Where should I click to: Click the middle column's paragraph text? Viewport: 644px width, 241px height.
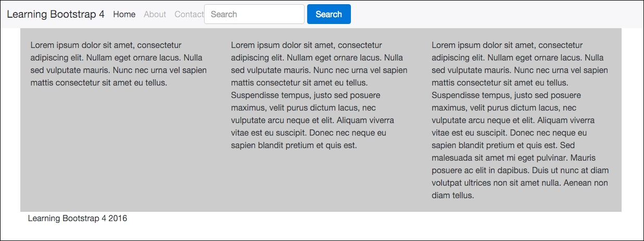pyautogui.click(x=319, y=95)
